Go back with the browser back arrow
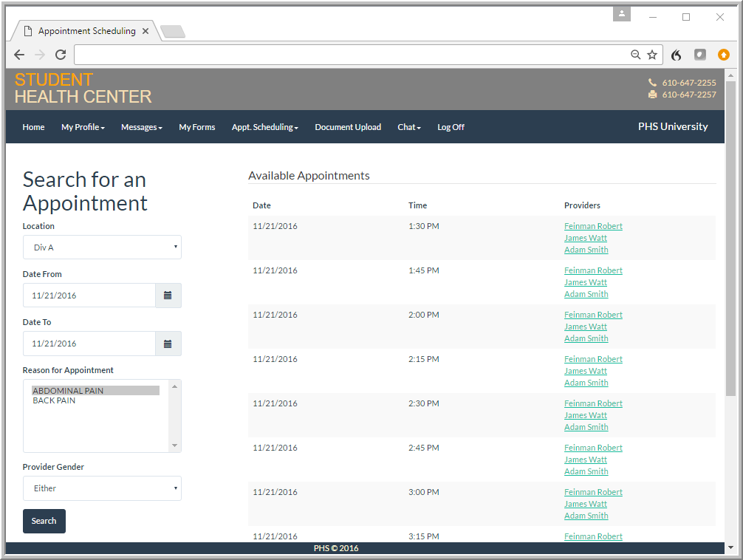Viewport: 743px width, 560px height. click(x=19, y=55)
